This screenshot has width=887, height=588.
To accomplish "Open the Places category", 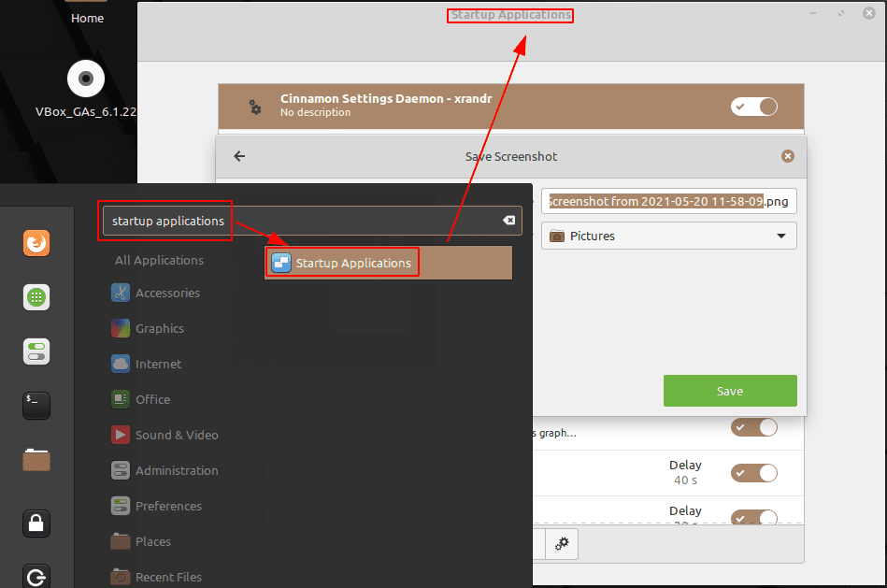I will coord(141,541).
